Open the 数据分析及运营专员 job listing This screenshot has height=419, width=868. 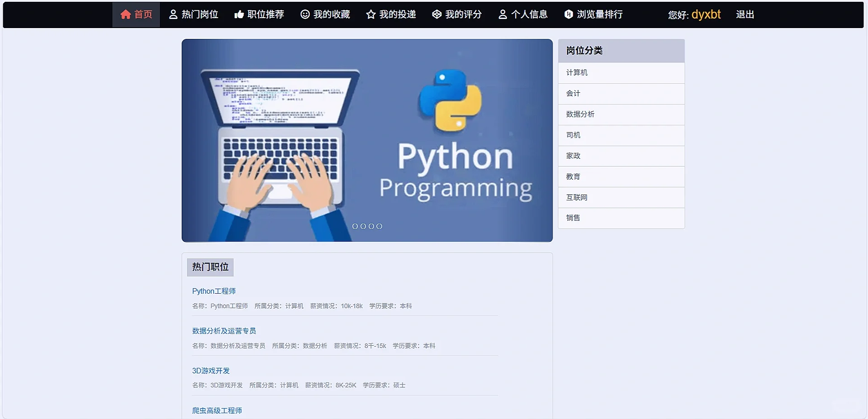click(x=224, y=331)
